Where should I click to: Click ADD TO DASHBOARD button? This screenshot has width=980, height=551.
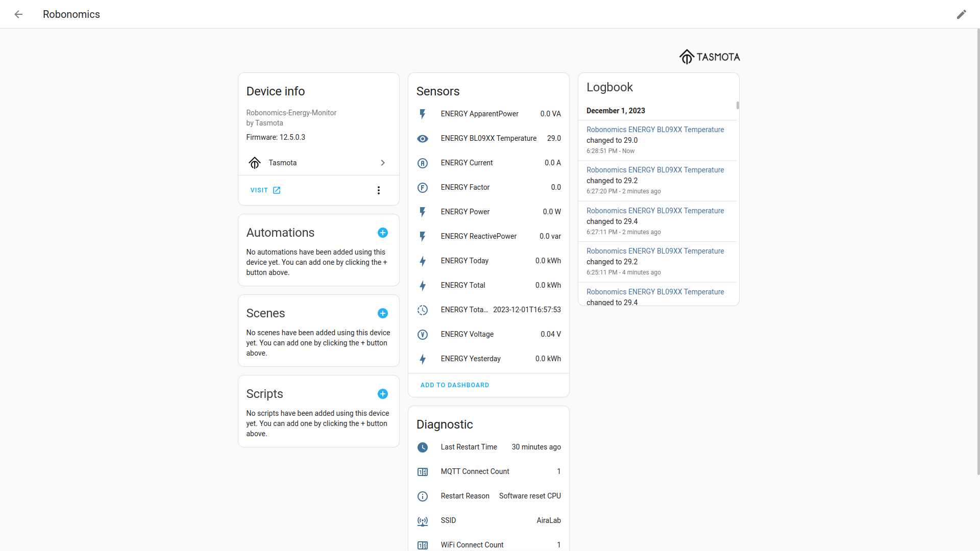[455, 385]
